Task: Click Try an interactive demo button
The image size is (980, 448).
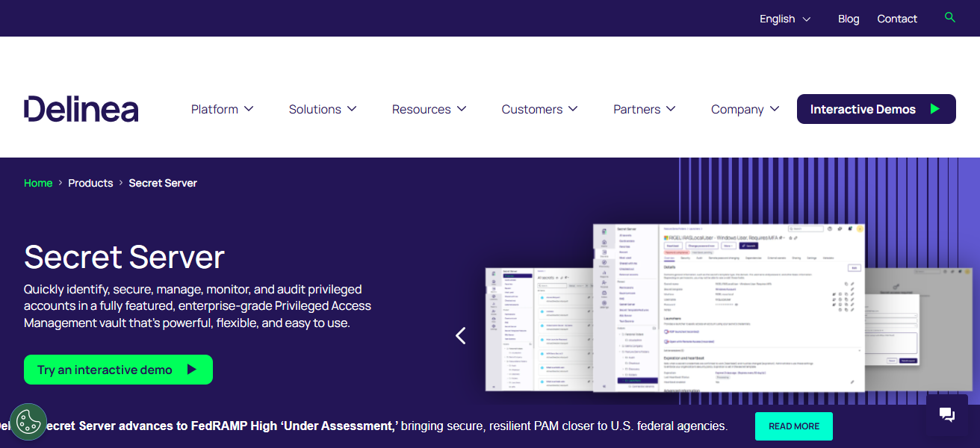Action: click(118, 370)
